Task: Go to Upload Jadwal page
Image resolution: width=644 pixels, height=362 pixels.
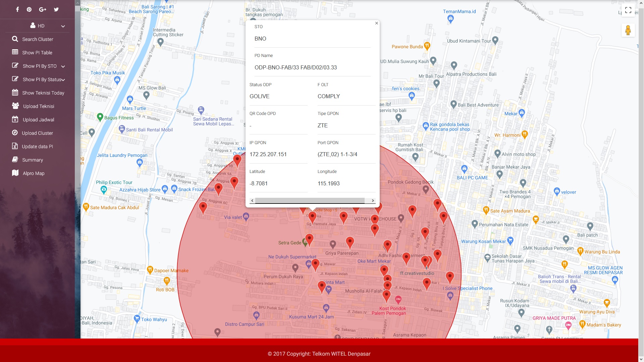Action: tap(38, 120)
